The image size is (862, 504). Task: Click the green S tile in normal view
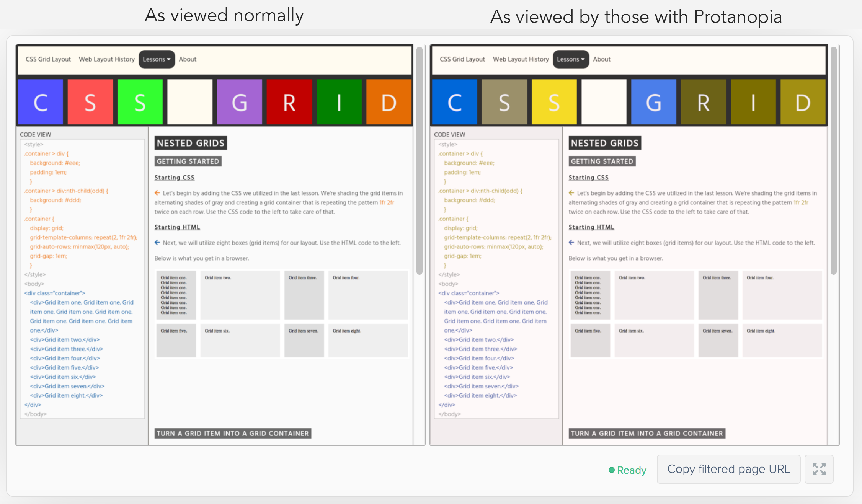pos(140,102)
